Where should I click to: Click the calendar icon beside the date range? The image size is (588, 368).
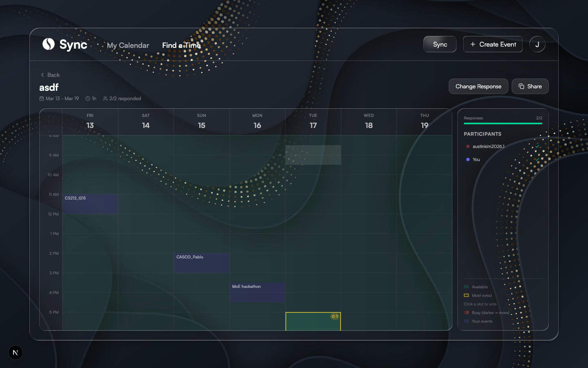[x=42, y=98]
